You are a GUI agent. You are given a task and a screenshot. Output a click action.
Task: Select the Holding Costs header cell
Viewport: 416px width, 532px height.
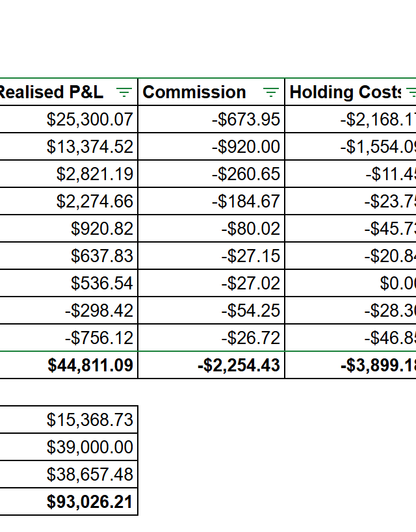pyautogui.click(x=350, y=92)
